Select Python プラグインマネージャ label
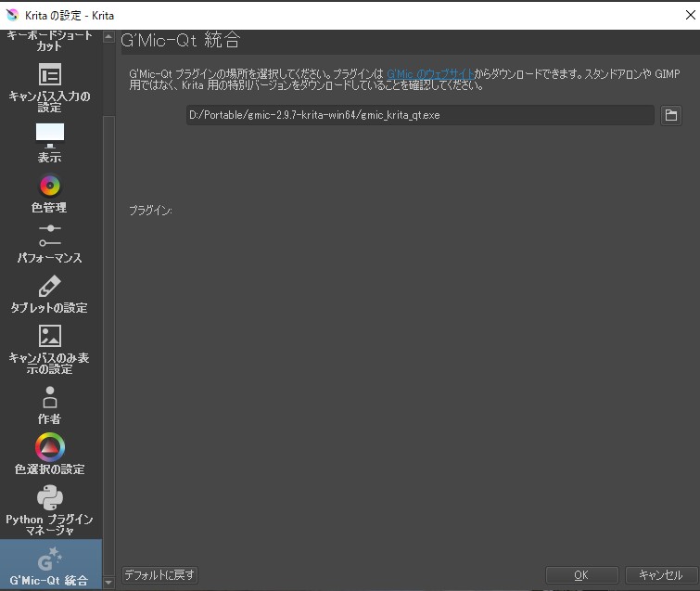This screenshot has width=700, height=591. coord(50,525)
